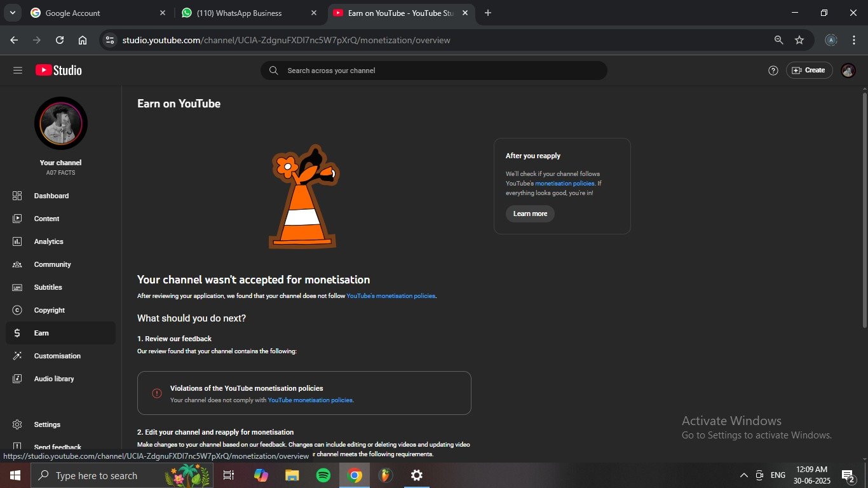Click Send feedback in the sidebar
The width and height of the screenshot is (868, 488).
[60, 447]
